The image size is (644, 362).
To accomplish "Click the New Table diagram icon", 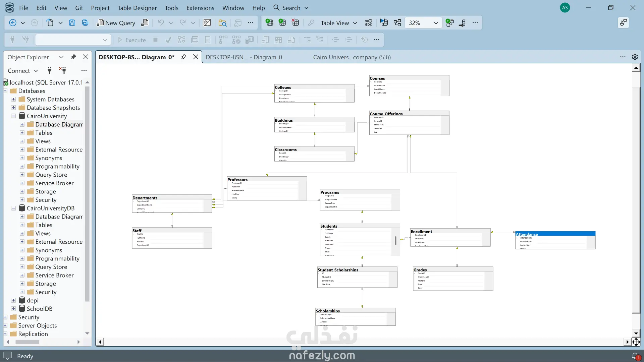I will 269,23.
